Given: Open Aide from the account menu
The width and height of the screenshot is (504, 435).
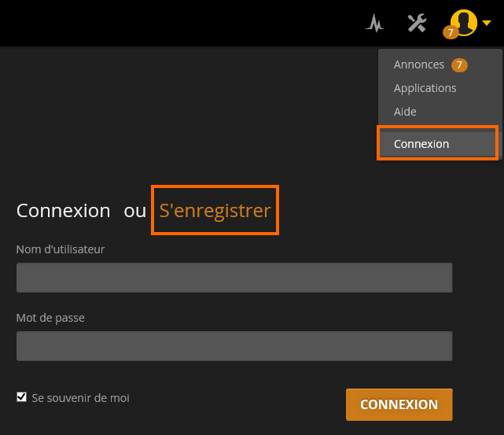Looking at the screenshot, I should [x=405, y=112].
